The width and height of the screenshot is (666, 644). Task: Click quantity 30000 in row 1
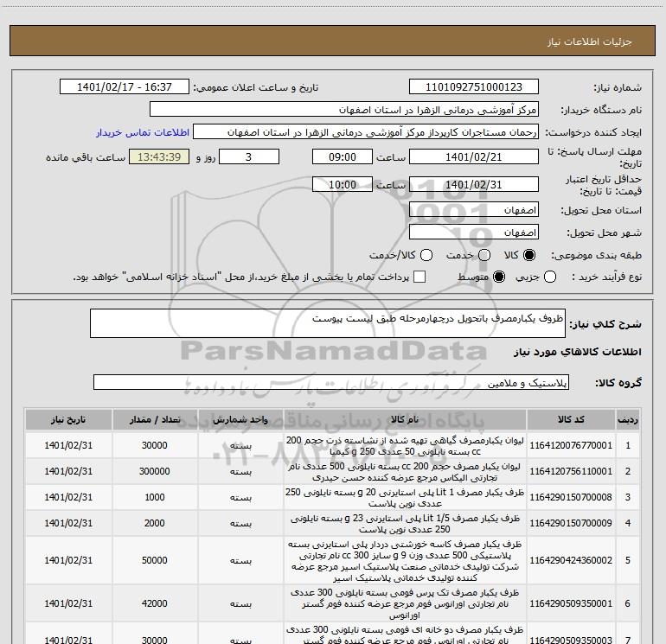155,445
